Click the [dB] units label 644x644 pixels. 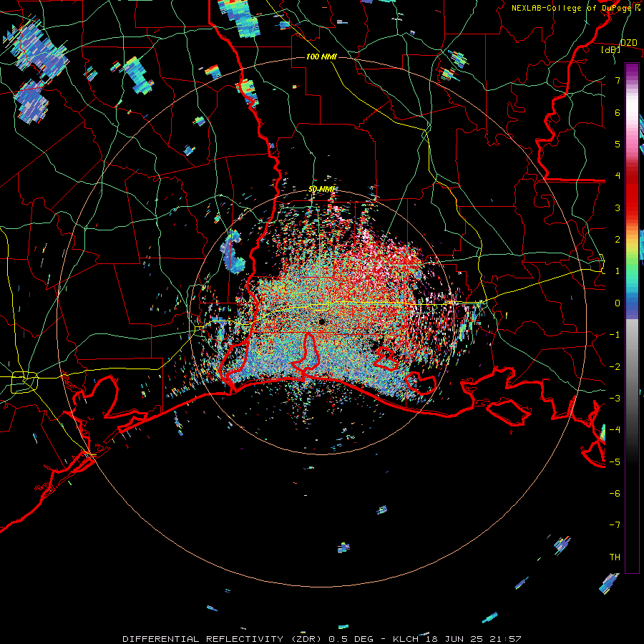tap(611, 49)
